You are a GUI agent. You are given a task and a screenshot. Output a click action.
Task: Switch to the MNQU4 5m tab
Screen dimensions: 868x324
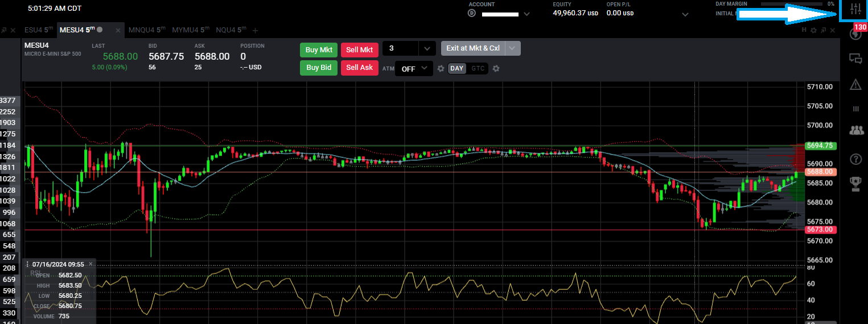[x=147, y=30]
